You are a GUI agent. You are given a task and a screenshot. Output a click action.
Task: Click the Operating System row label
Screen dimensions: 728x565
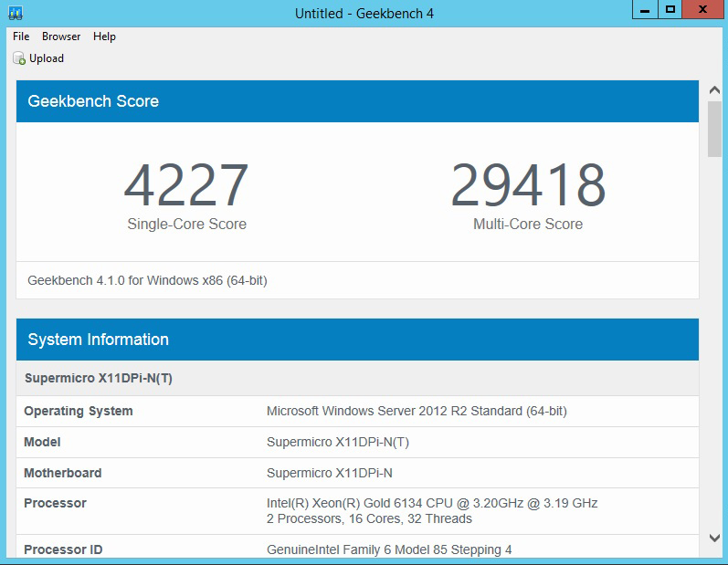click(79, 411)
